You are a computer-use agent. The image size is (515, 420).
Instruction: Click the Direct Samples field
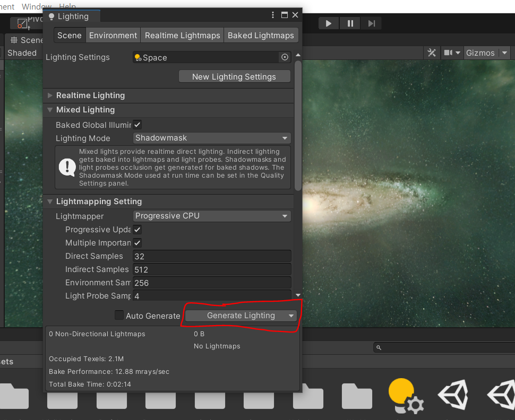(x=212, y=256)
